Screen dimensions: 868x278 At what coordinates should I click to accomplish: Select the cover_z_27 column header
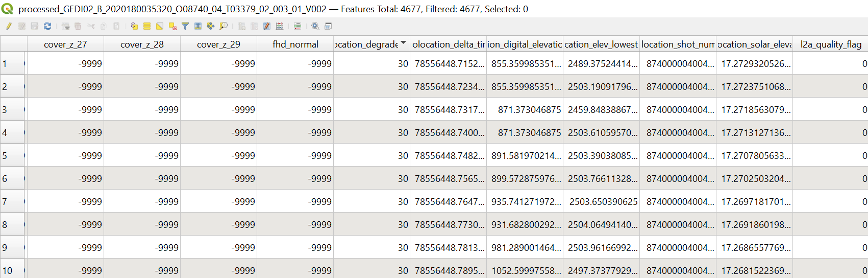tap(65, 44)
